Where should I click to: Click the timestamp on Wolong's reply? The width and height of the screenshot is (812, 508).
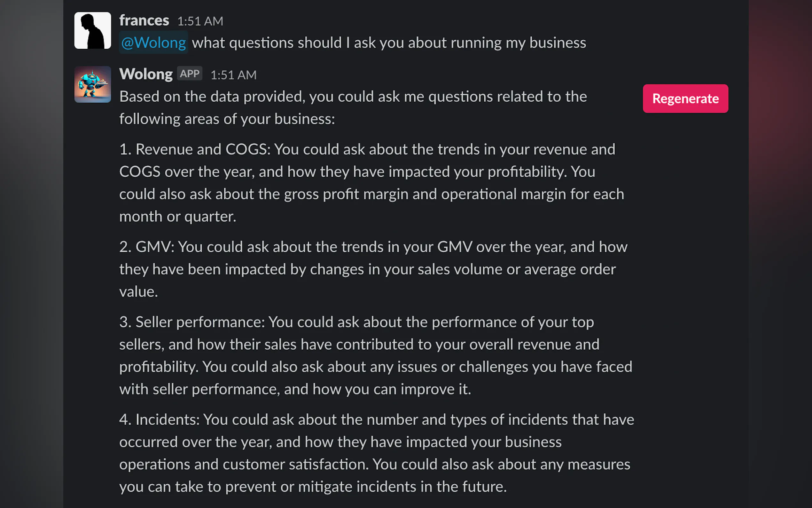(233, 75)
